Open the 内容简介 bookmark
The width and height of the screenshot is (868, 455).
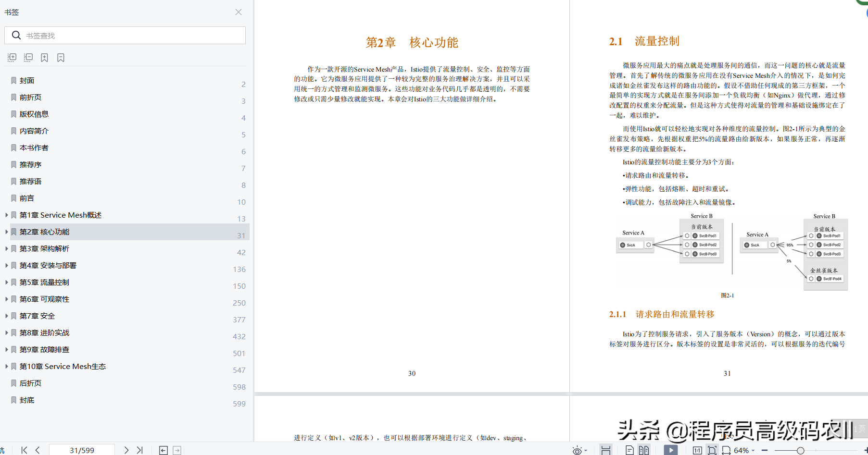[34, 131]
